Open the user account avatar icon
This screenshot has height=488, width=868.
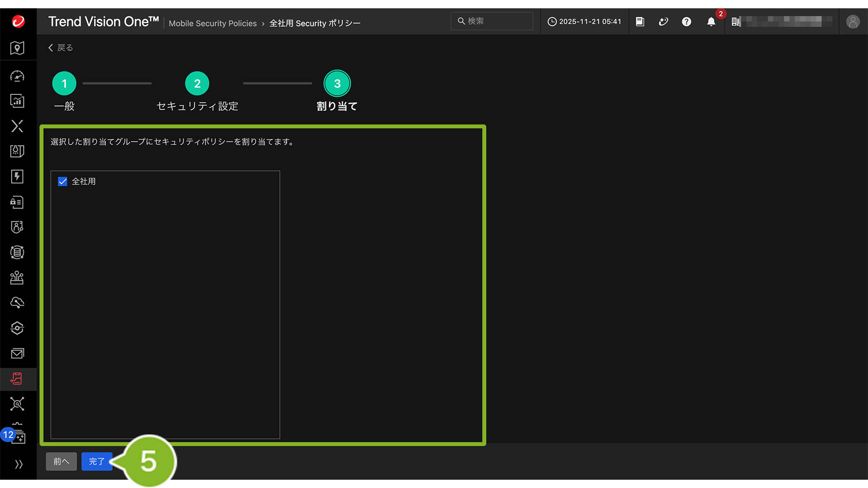click(852, 22)
